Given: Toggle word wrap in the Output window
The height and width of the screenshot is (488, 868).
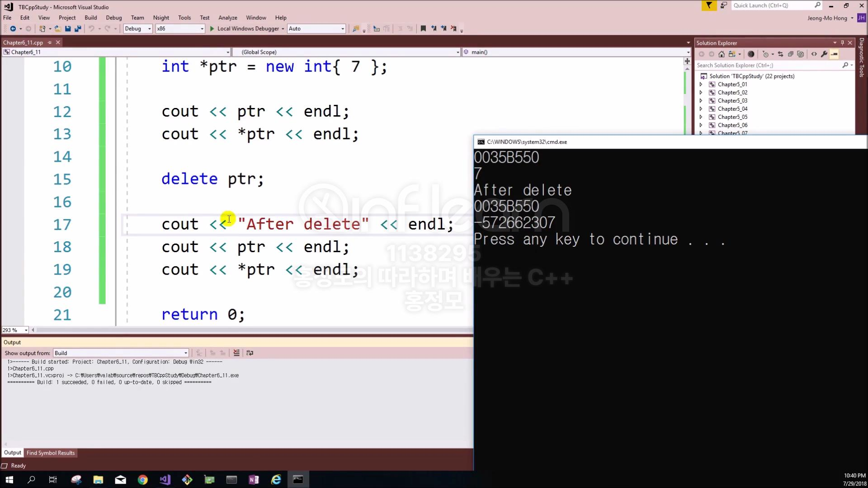Looking at the screenshot, I should (250, 353).
